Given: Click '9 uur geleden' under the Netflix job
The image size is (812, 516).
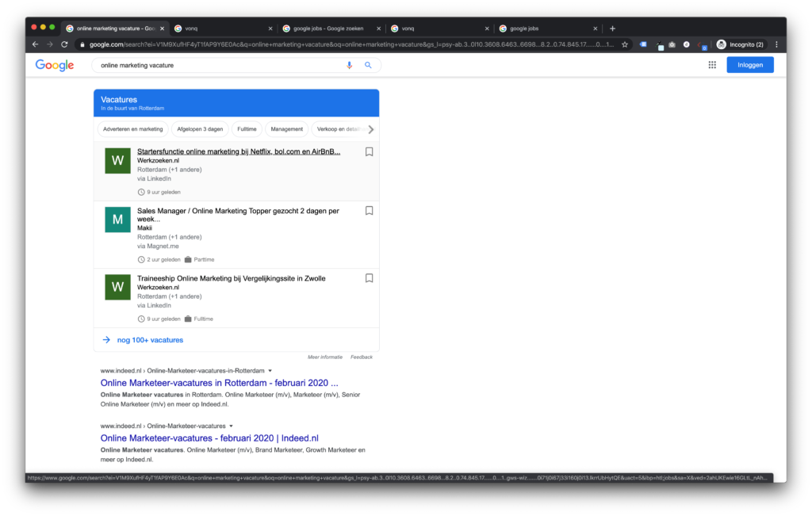Looking at the screenshot, I should (x=163, y=192).
